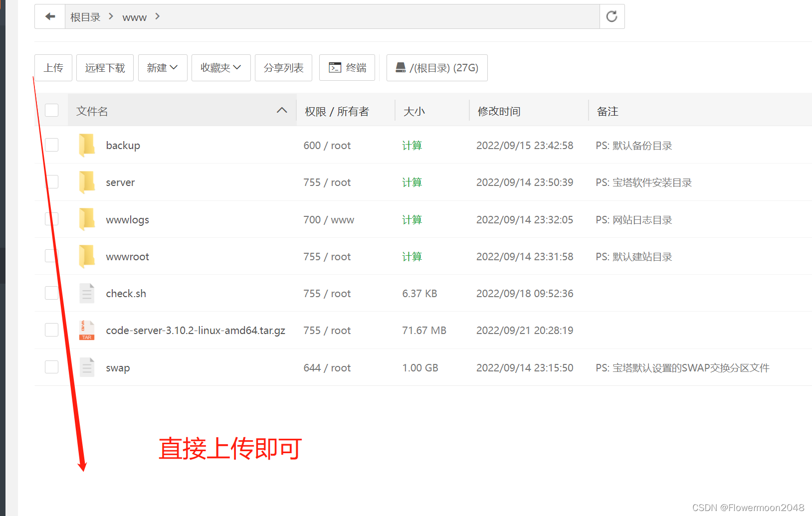812x516 pixels.
Task: Edit remark PS: 默认建站目录
Action: pos(634,257)
